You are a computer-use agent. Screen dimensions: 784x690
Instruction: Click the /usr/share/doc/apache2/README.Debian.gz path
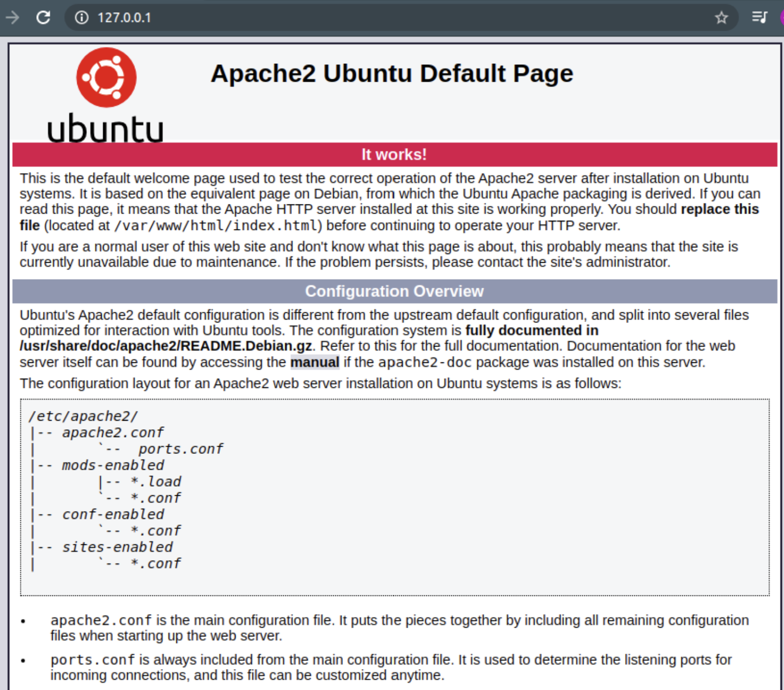coord(166,346)
